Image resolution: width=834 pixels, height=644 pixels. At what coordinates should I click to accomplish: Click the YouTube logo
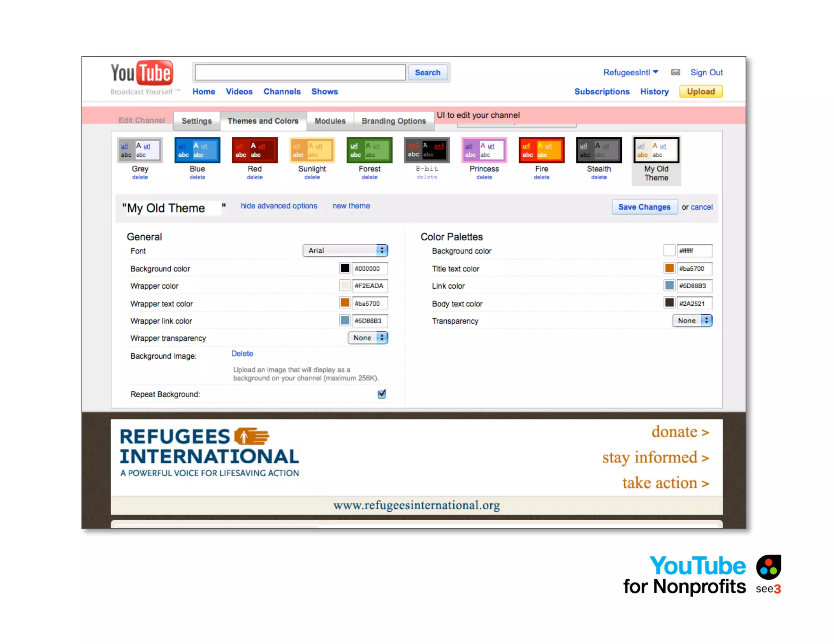pyautogui.click(x=142, y=74)
